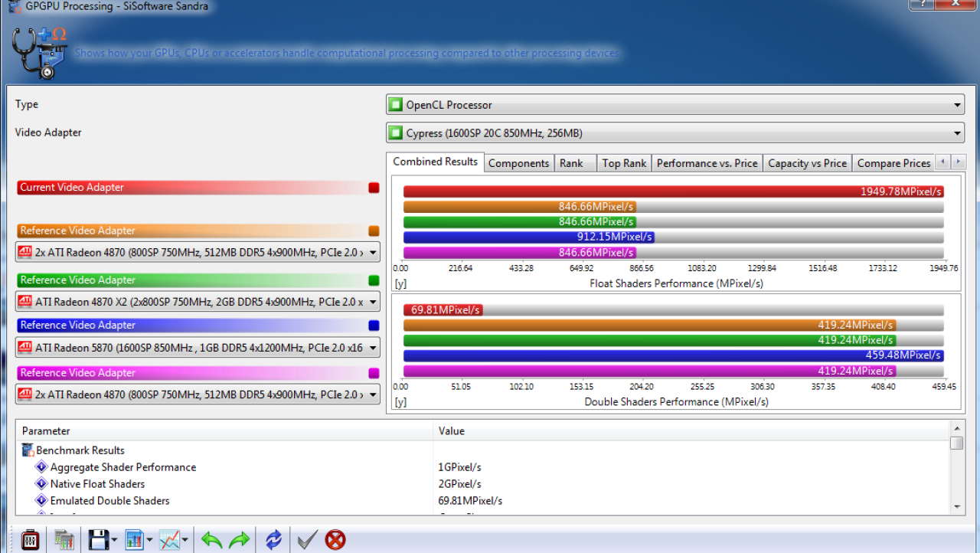Select the Capacity vs Price tab

pos(808,163)
